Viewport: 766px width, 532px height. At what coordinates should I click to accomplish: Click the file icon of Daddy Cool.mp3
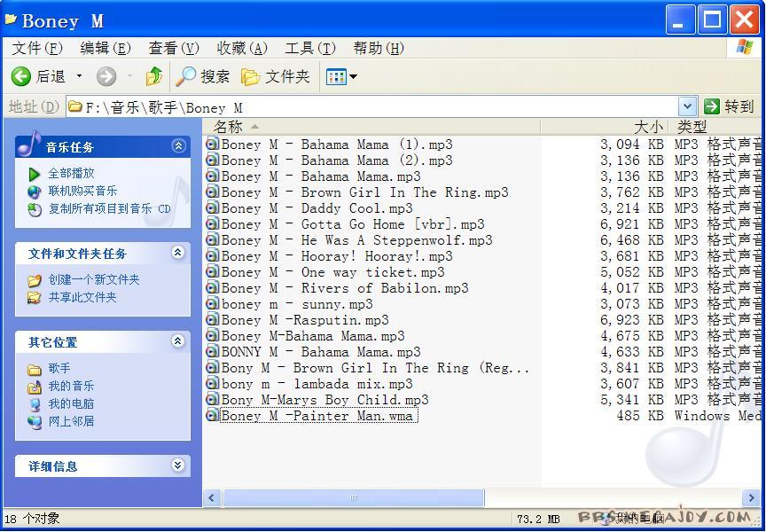pyautogui.click(x=213, y=208)
